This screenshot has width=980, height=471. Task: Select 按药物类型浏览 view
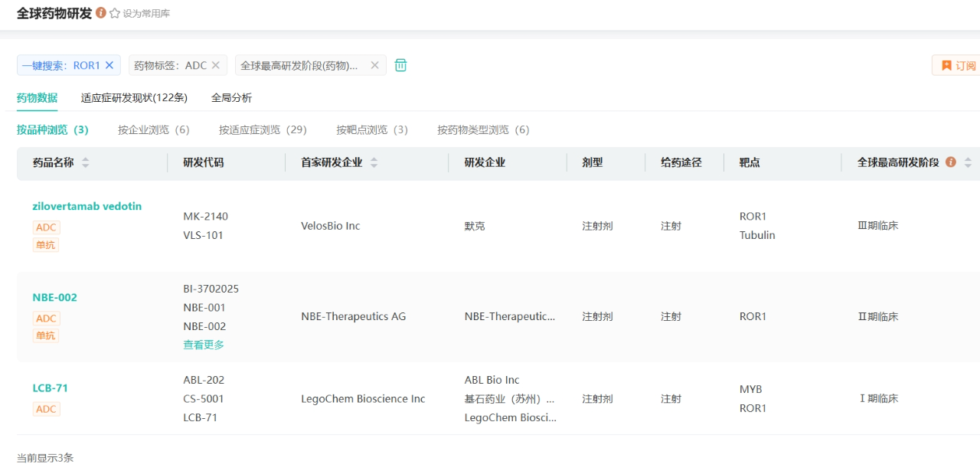(483, 130)
